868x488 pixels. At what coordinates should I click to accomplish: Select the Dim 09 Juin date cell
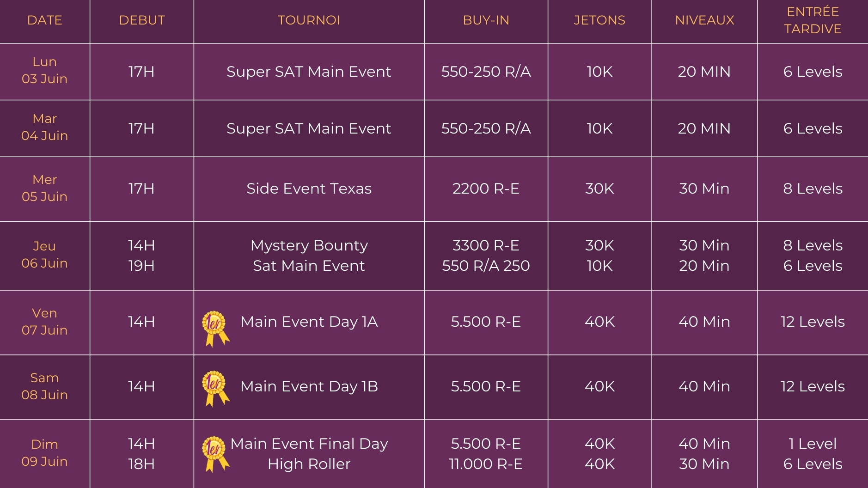[45, 453]
